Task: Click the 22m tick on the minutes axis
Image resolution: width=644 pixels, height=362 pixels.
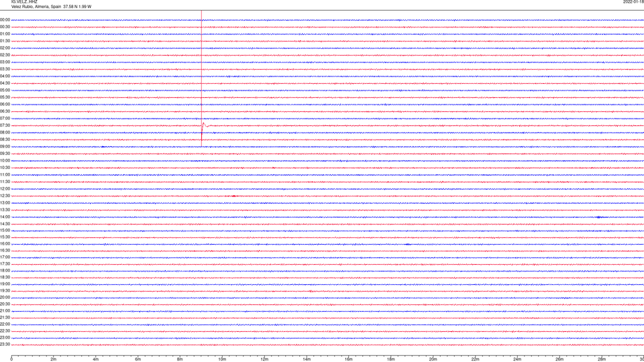Action: coord(475,359)
